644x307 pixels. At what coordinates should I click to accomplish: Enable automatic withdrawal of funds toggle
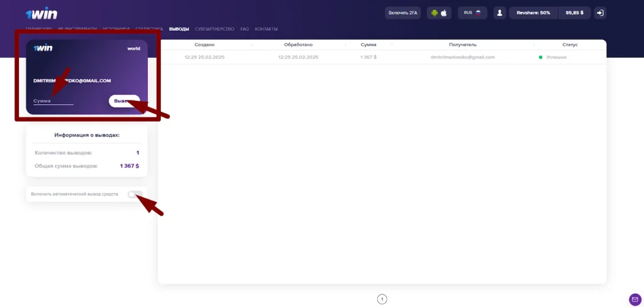pos(135,194)
